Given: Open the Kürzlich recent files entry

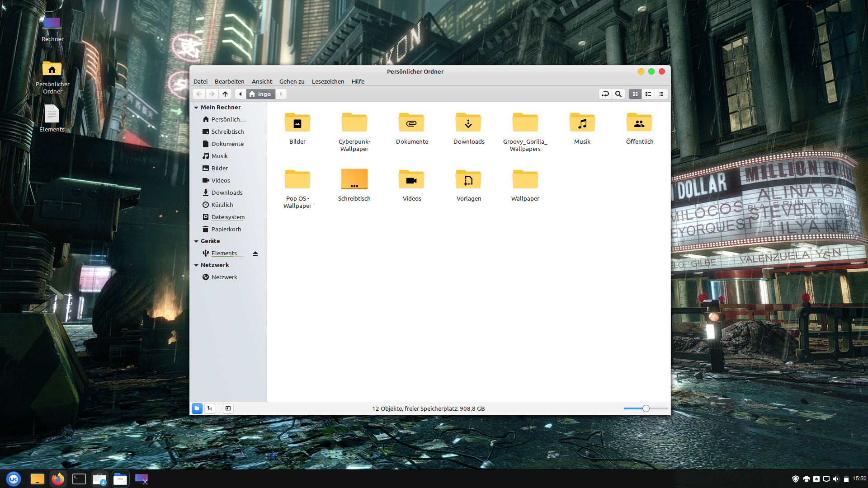Looking at the screenshot, I should [222, 205].
